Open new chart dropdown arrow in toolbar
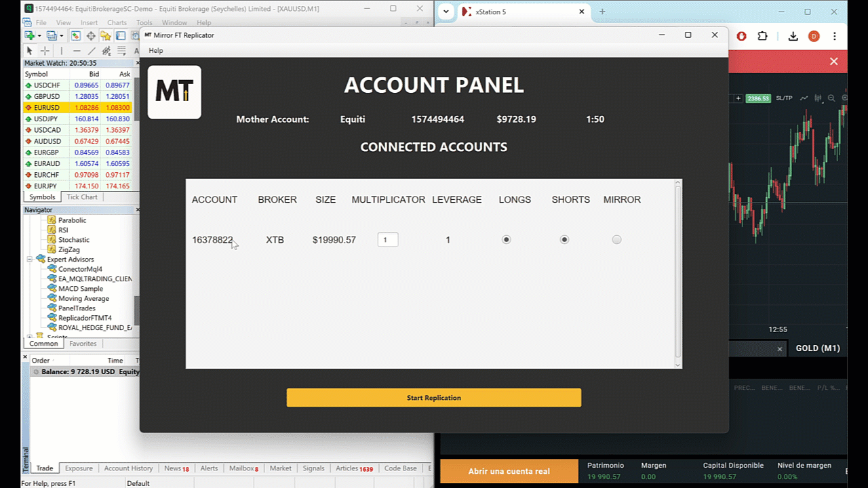This screenshot has width=868, height=488. (39, 36)
